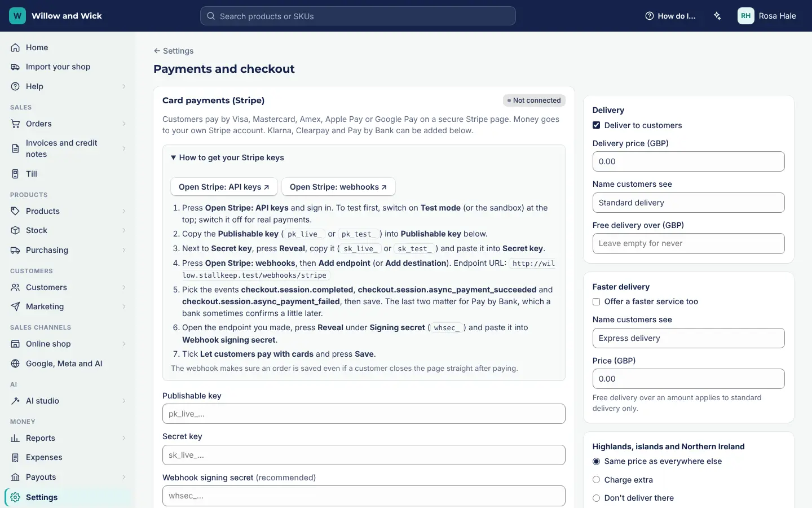
Task: Open Stripe: API keys link button
Action: [224, 187]
